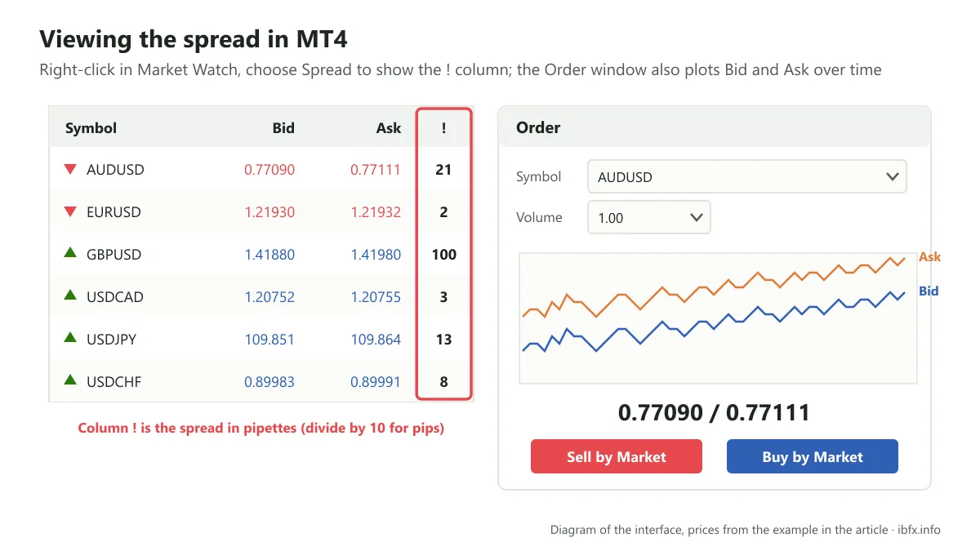This screenshot has height=551, width=980.
Task: Click the green up arrow beside USDCHF
Action: pos(70,380)
